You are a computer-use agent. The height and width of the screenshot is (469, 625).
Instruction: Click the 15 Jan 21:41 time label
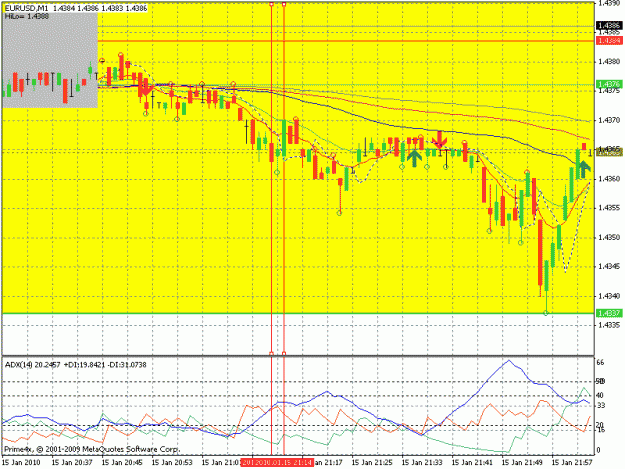pos(472,462)
